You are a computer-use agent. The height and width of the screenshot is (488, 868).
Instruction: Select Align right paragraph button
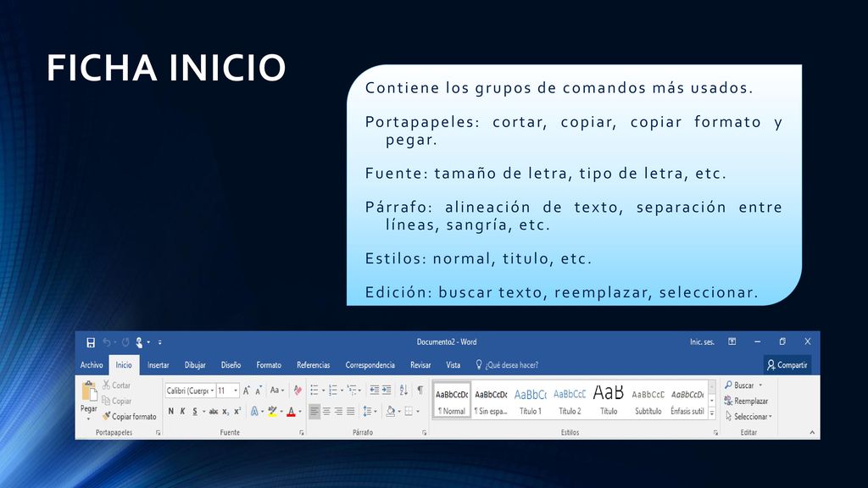338,411
